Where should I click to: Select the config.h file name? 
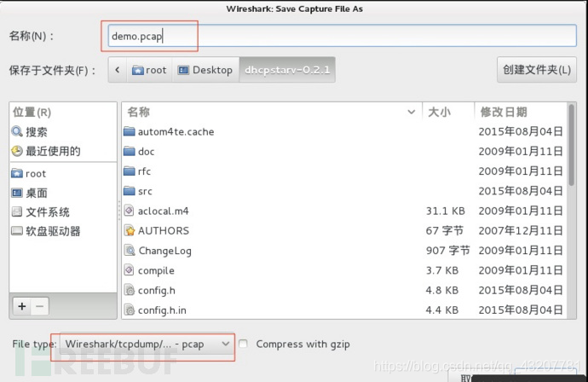tap(157, 291)
